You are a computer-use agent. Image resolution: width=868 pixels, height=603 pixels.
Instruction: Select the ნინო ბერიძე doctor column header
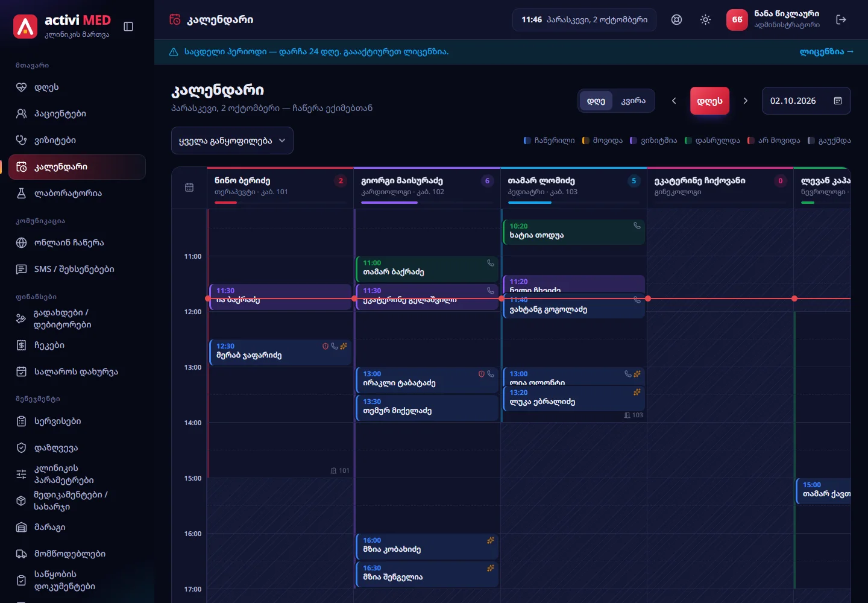pos(280,188)
